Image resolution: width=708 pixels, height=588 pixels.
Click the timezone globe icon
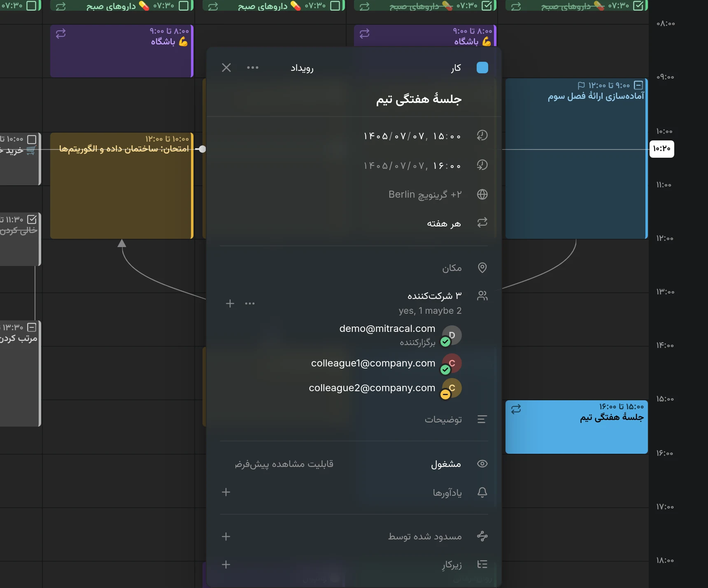482,194
